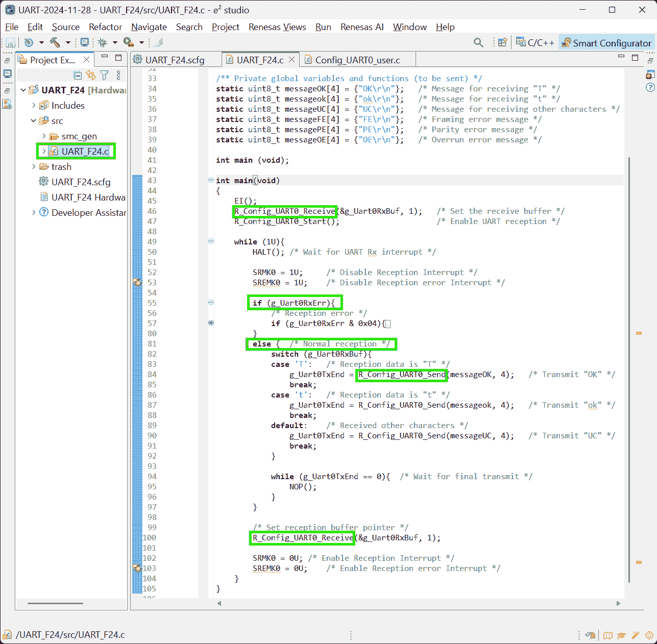The height and width of the screenshot is (644, 657).
Task: Select the Smart Configurator perspective button
Action: pyautogui.click(x=606, y=43)
